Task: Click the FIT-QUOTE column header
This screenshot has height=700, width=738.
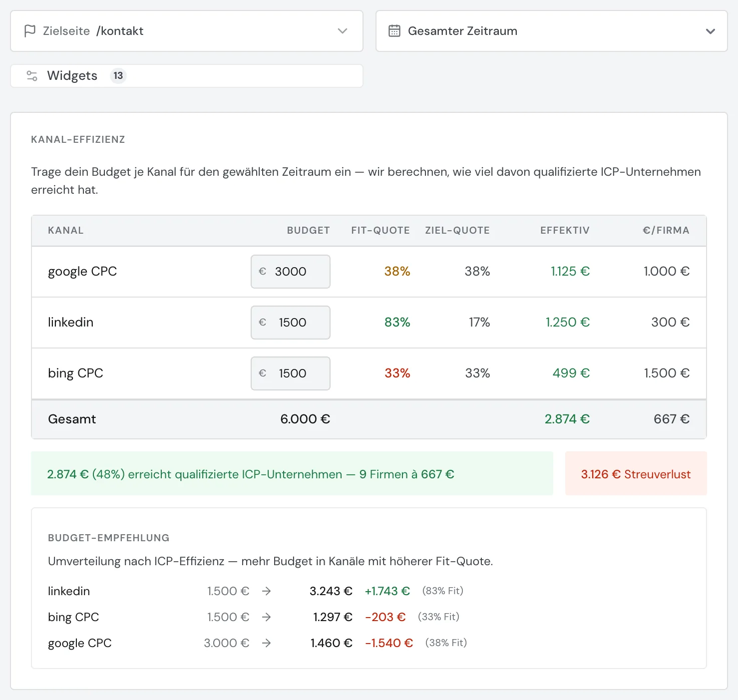Action: click(x=380, y=231)
